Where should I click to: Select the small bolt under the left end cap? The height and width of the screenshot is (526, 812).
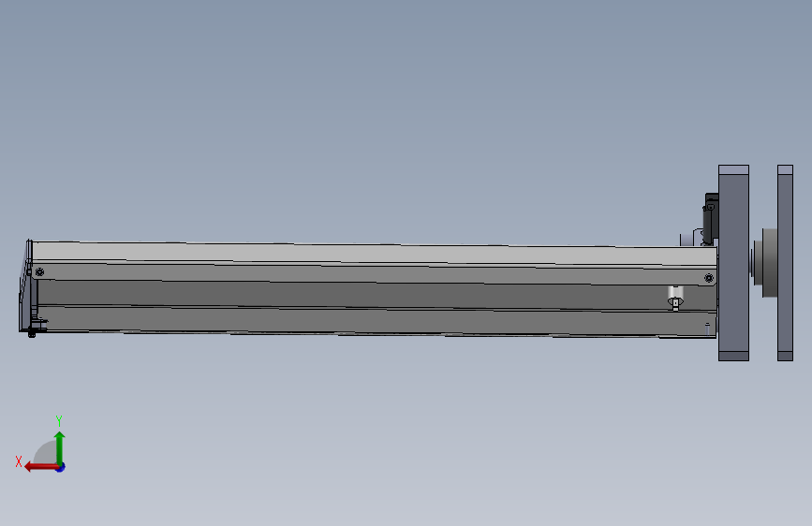32,334
